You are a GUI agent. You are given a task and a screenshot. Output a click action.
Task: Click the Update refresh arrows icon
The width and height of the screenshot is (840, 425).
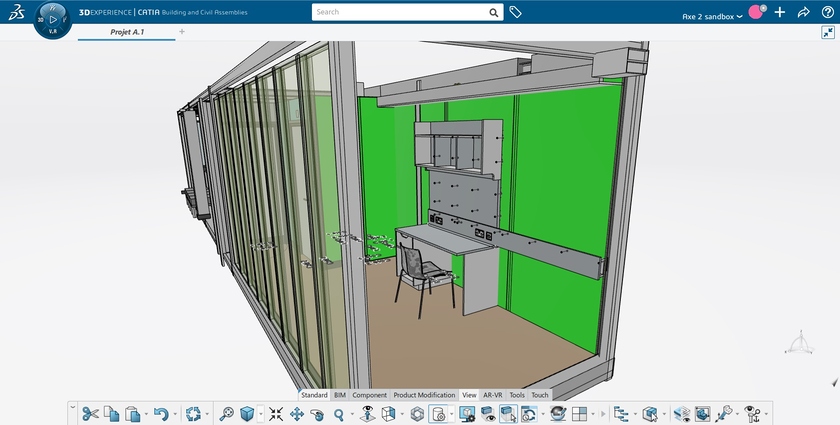point(194,413)
